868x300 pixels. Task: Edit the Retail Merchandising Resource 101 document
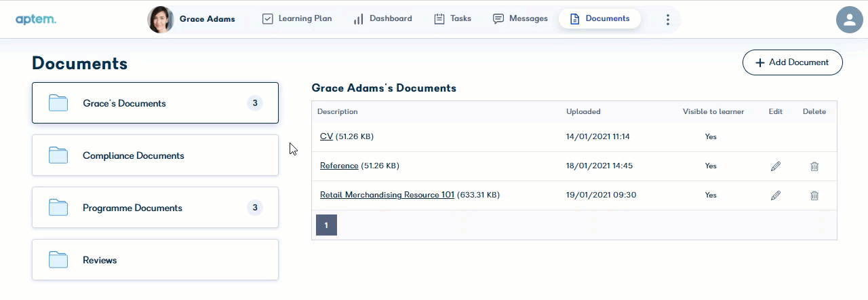coord(776,195)
